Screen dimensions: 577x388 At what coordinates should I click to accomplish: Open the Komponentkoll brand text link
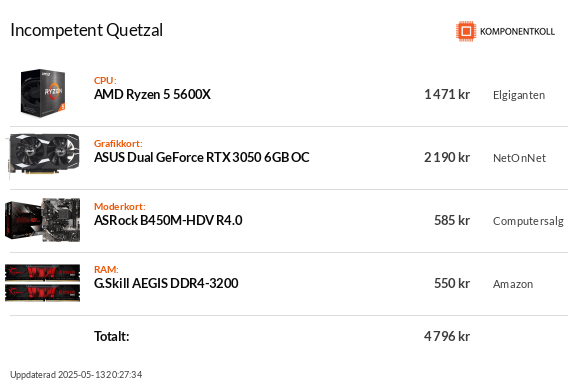517,32
